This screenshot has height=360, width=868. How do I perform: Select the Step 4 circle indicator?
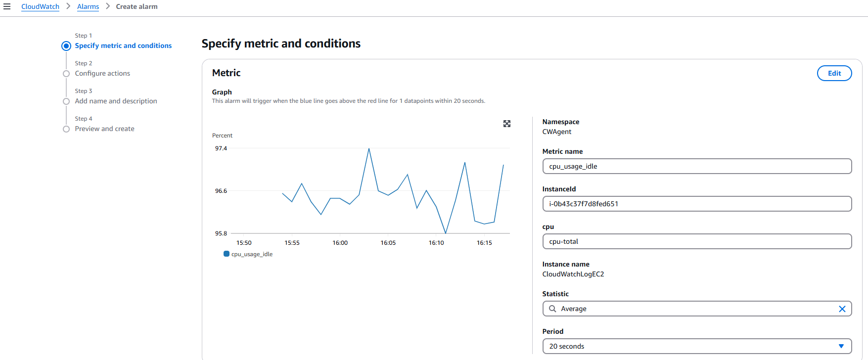click(66, 129)
